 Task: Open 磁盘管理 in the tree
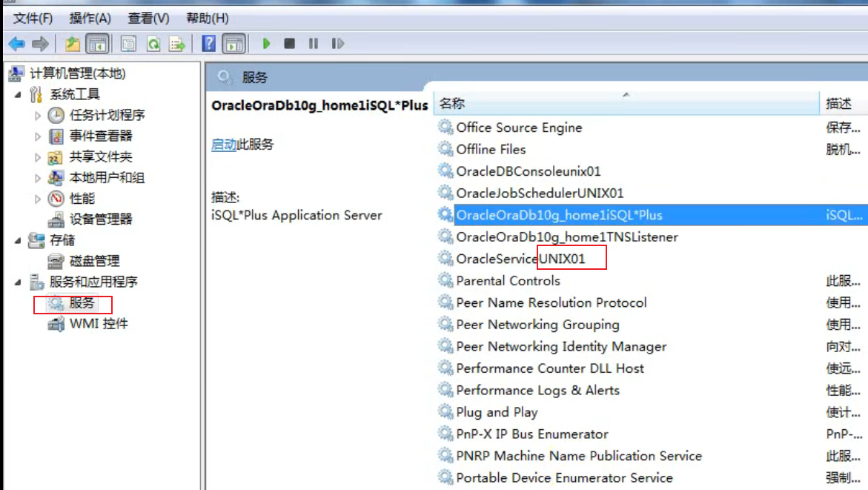click(95, 261)
